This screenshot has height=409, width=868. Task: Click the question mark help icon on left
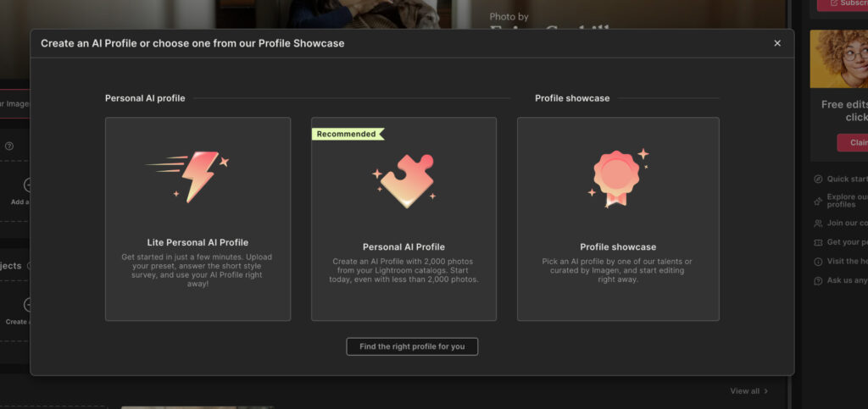tap(8, 146)
